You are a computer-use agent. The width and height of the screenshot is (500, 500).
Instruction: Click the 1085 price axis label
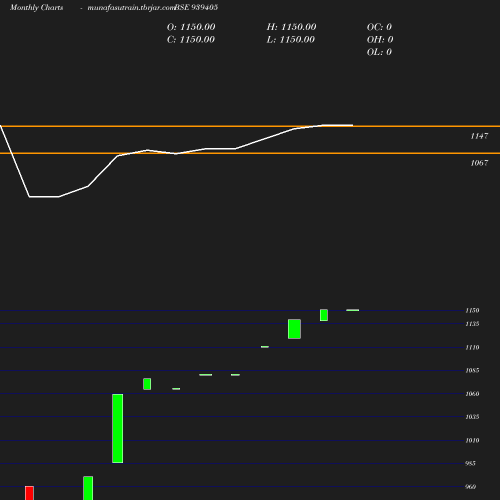pos(472,370)
